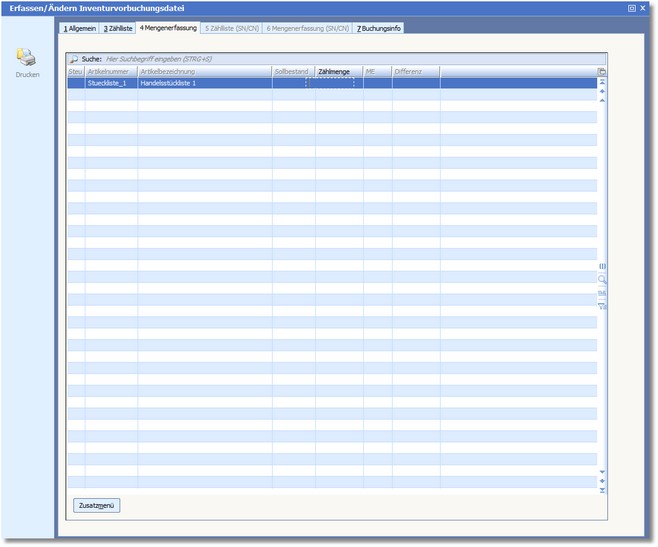Viewport: 658px width, 547px height.
Task: Jump to first record with top arrow
Action: [x=602, y=82]
